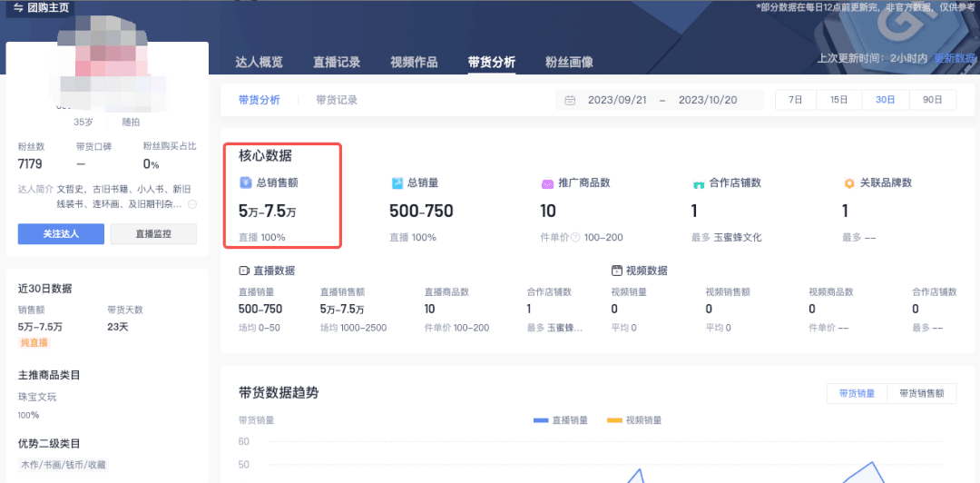Click the 直播数据 camera icon

pos(244,271)
